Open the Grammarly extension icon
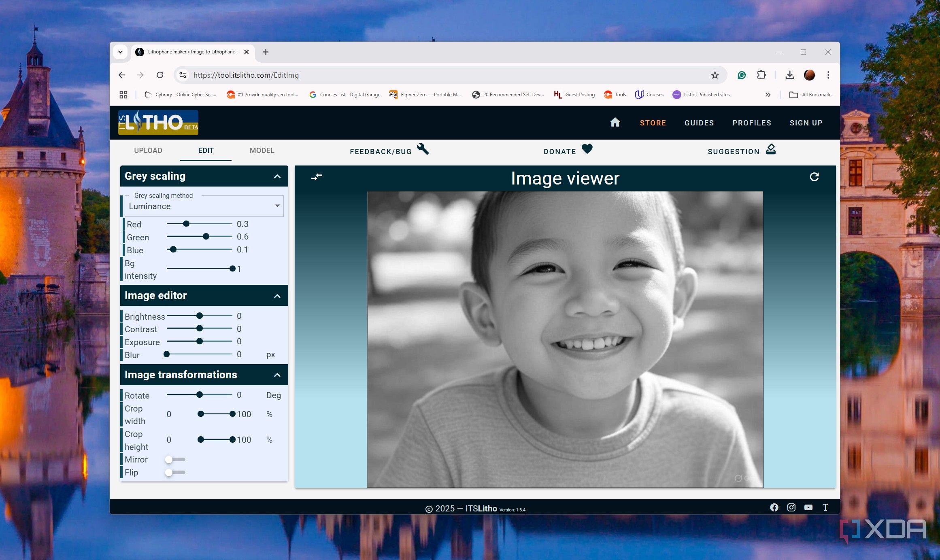The height and width of the screenshot is (560, 940). (742, 75)
